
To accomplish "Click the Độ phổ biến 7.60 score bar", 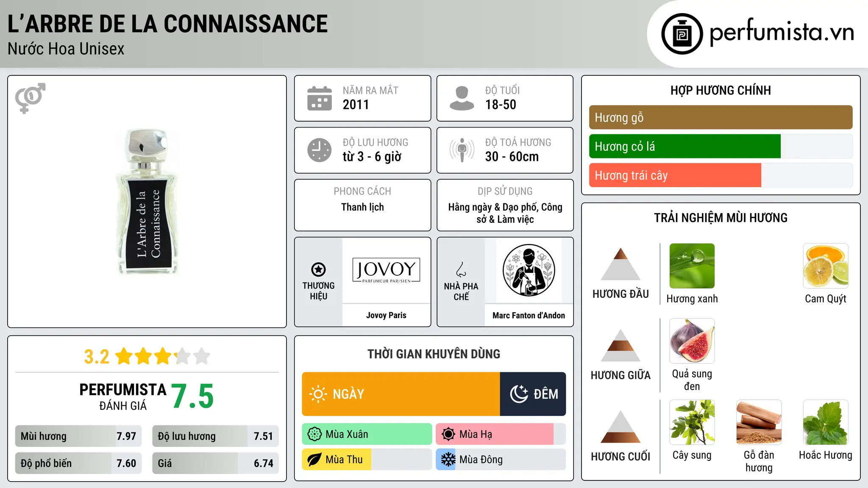I will (x=78, y=463).
